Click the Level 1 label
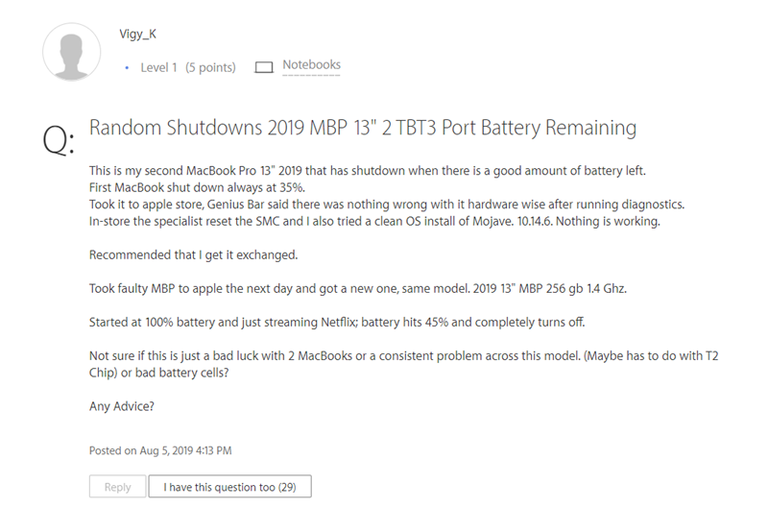The width and height of the screenshot is (768, 532). 158,67
